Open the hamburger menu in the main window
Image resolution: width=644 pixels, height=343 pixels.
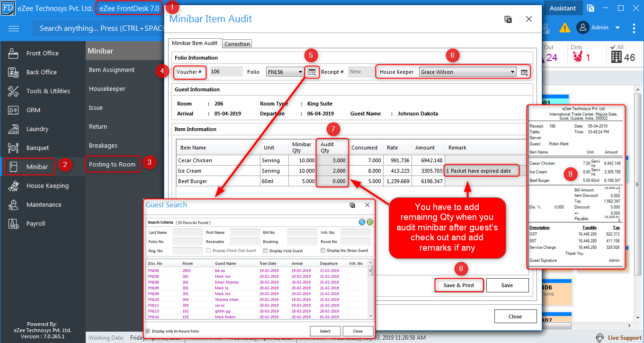click(x=14, y=28)
